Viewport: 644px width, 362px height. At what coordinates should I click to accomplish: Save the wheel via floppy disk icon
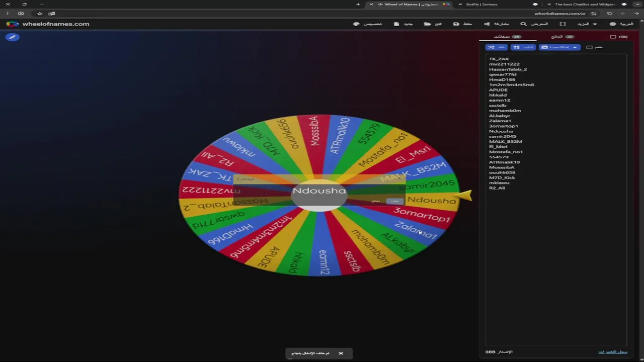coord(462,24)
